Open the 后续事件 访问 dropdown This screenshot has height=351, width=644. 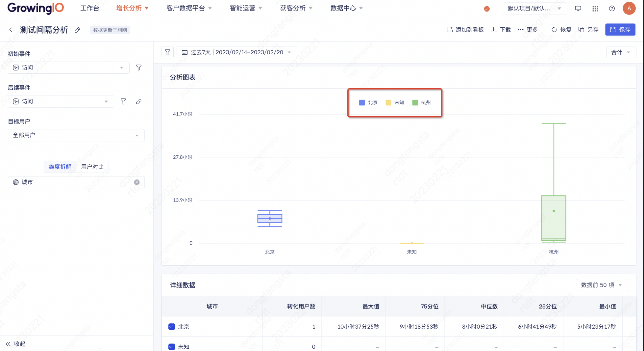coord(61,101)
